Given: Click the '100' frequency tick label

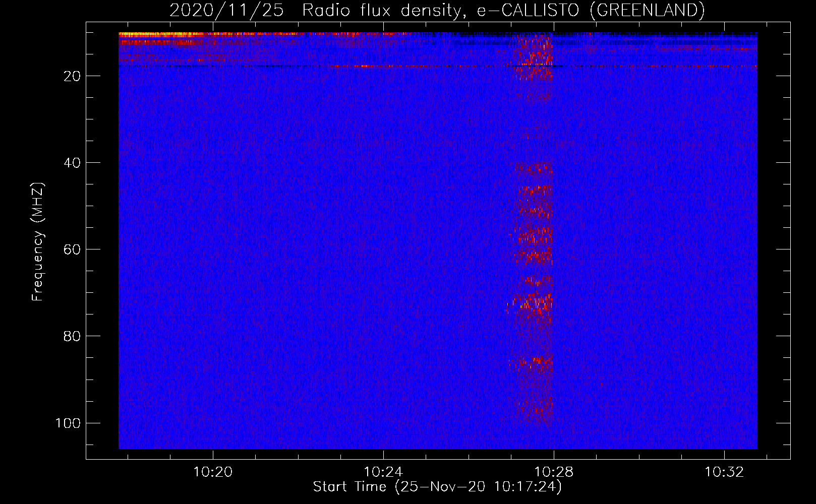Looking at the screenshot, I should [x=68, y=423].
